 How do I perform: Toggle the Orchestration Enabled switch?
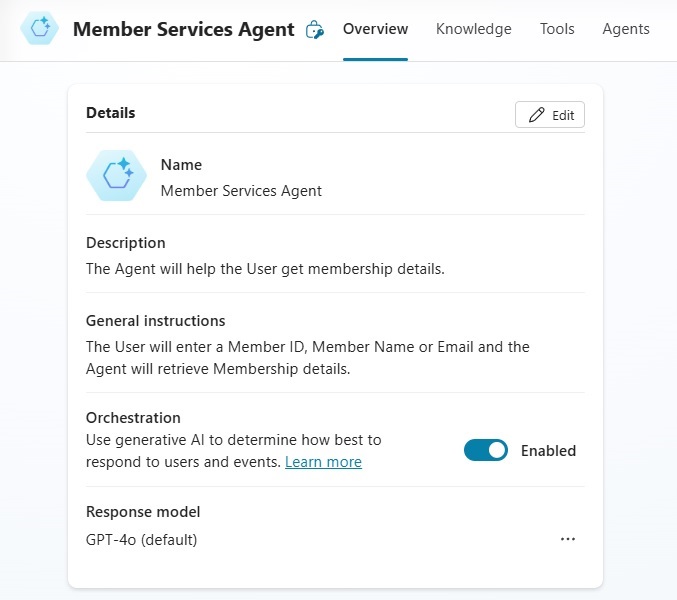tap(486, 450)
